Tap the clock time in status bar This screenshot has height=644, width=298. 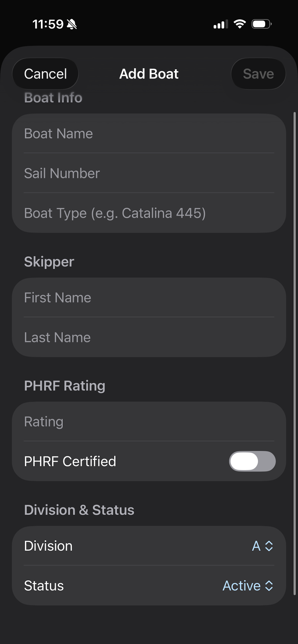(x=48, y=24)
